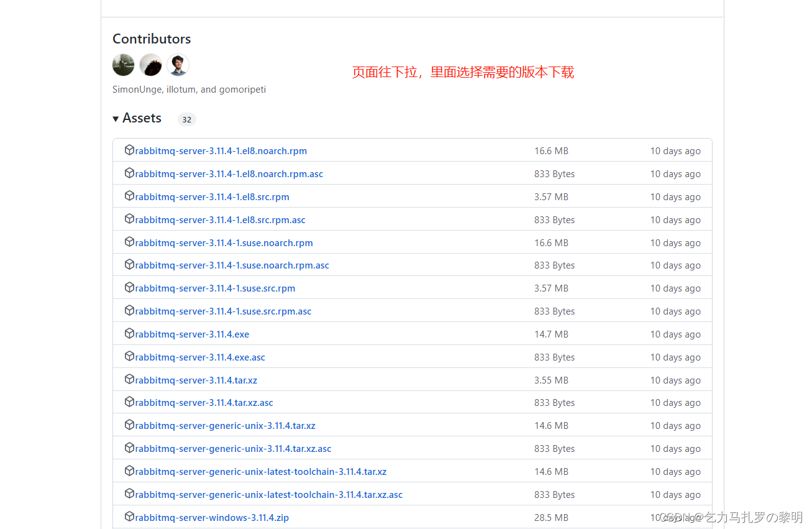The image size is (812, 529).
Task: Click package icon for el8.src.rpm.asc
Action: click(129, 219)
